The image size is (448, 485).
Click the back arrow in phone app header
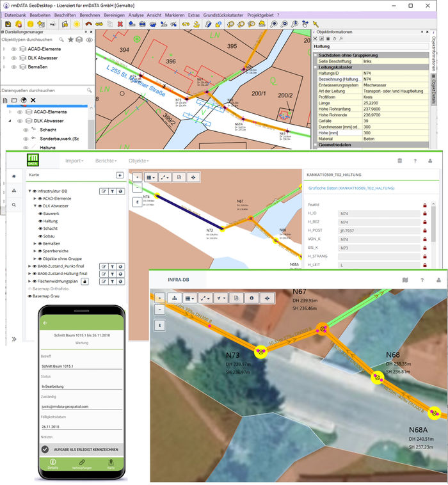[45, 323]
